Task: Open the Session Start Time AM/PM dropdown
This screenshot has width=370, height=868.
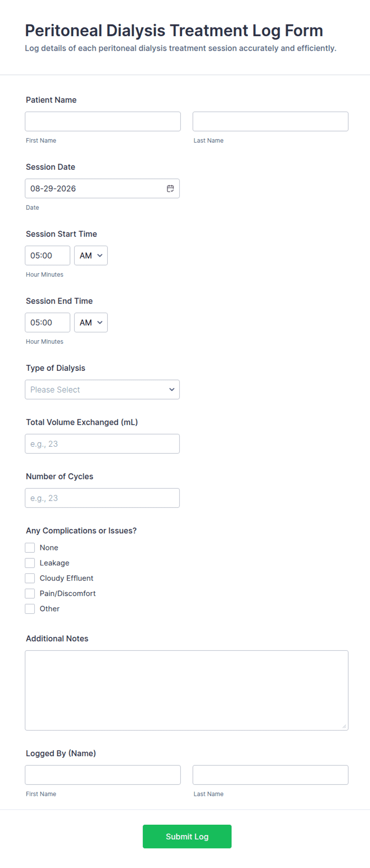Action: click(x=91, y=256)
